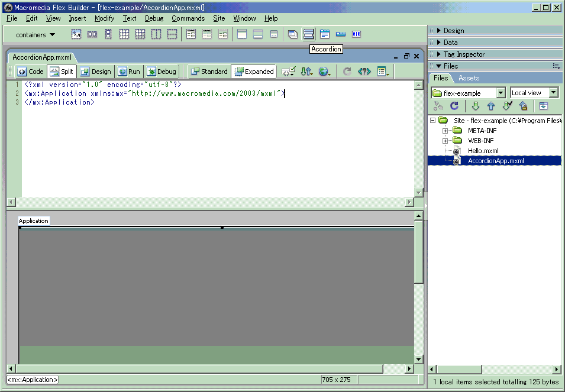The height and width of the screenshot is (392, 565).
Task: Insert a FormItem element
Action: click(223, 34)
